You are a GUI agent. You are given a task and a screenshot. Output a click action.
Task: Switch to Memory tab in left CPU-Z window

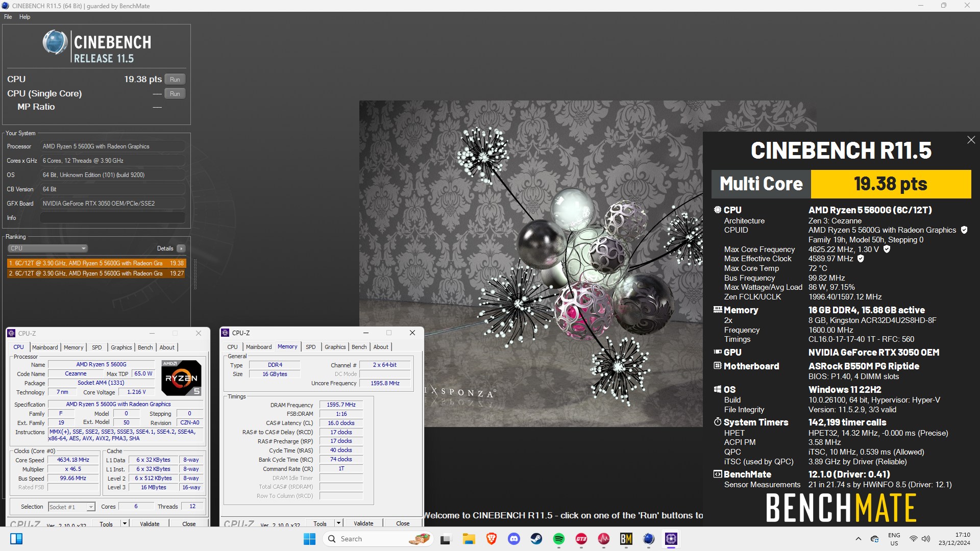73,347
